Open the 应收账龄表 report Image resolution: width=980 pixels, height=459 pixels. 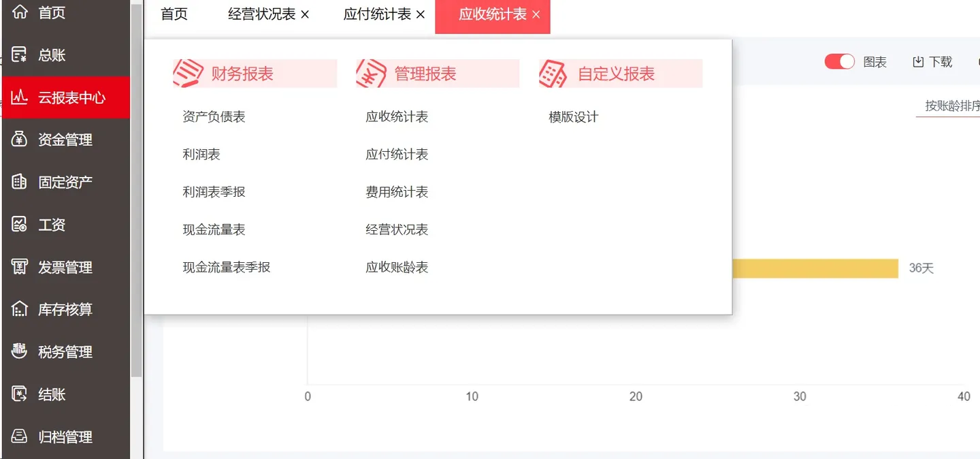[x=397, y=267]
